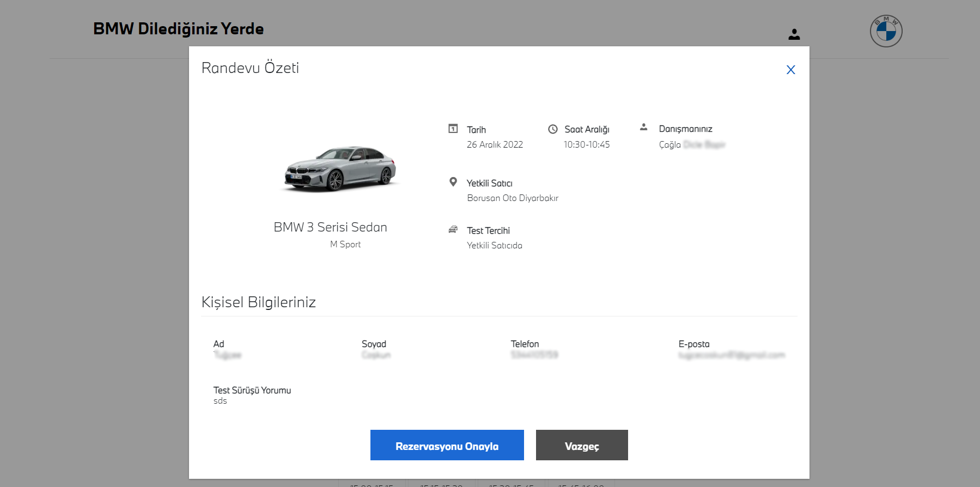The image size is (980, 487).
Task: Click the location pin icon beside Yetkili Satıcı
Action: (x=453, y=182)
